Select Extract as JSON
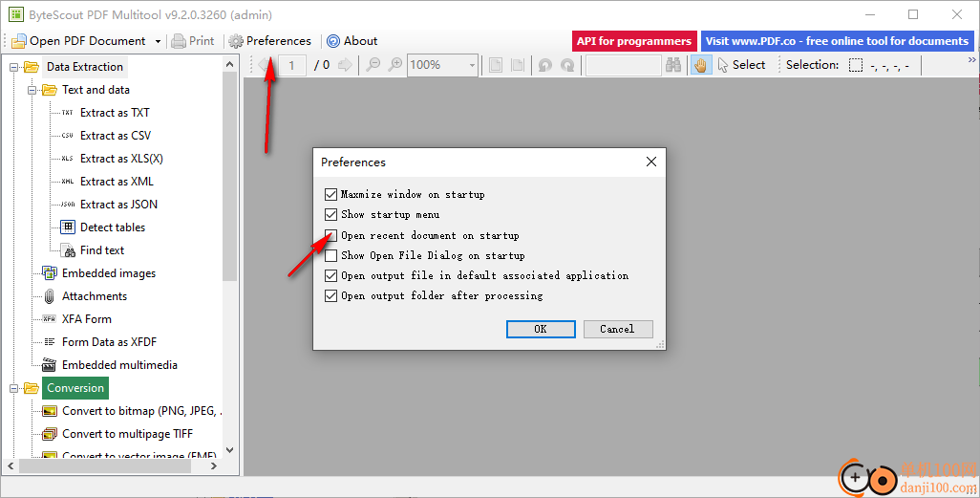This screenshot has height=498, width=980. [118, 205]
